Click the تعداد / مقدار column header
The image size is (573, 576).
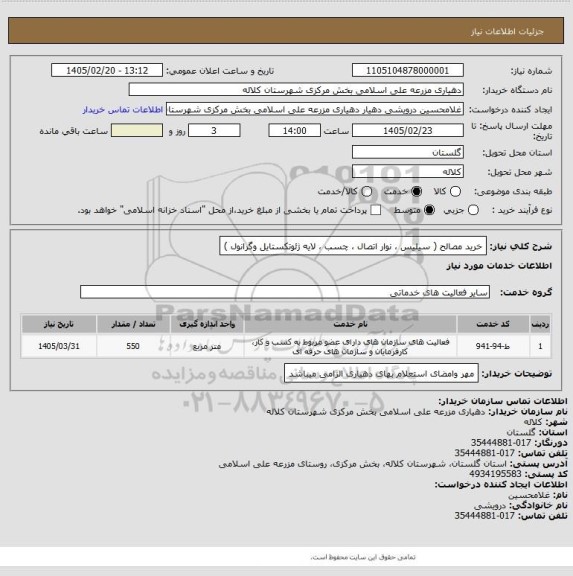point(133,324)
